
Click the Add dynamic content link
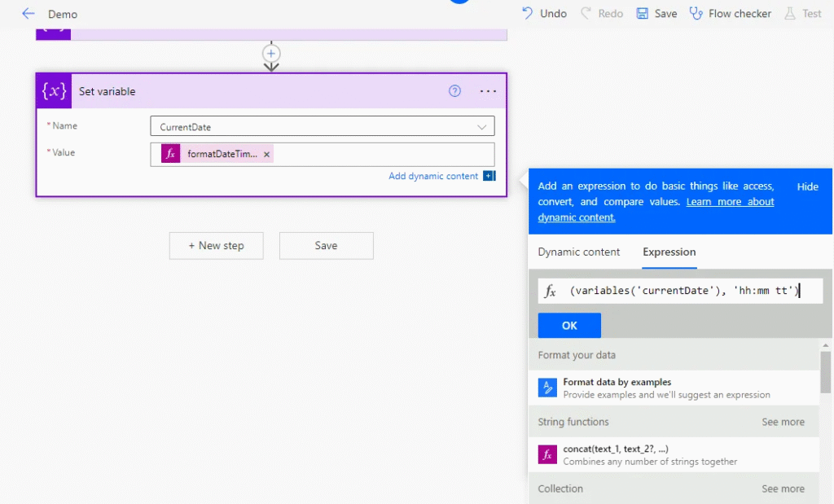click(433, 176)
